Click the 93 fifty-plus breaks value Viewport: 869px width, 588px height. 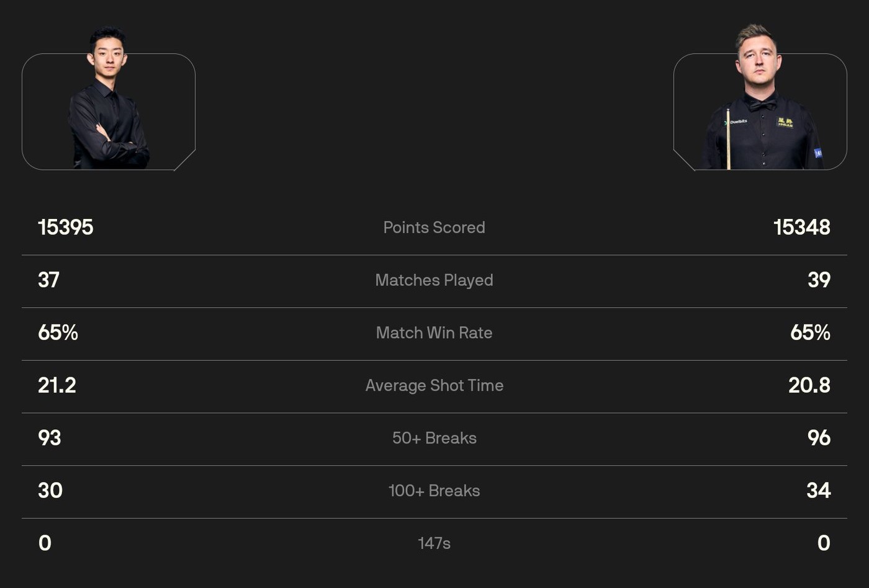(49, 439)
